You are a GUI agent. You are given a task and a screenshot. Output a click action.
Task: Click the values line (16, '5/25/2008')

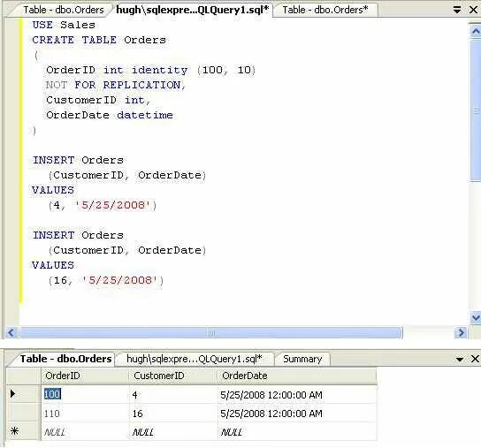coord(106,280)
